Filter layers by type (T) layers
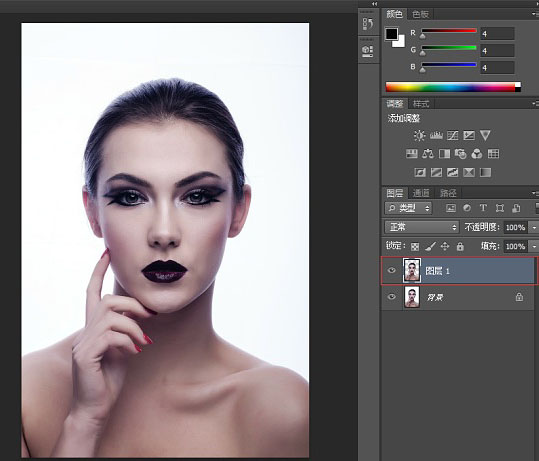This screenshot has width=539, height=461. 483,208
